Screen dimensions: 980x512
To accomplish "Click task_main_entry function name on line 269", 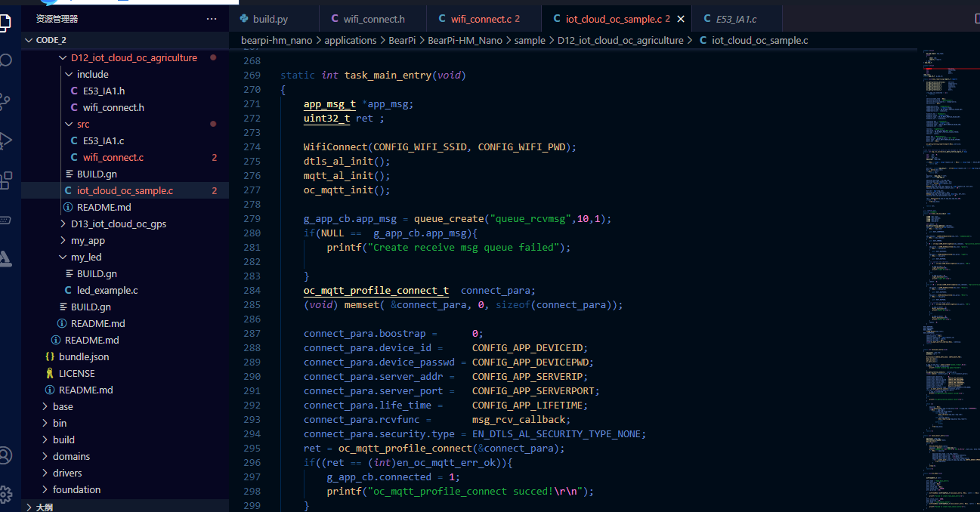I will [388, 75].
